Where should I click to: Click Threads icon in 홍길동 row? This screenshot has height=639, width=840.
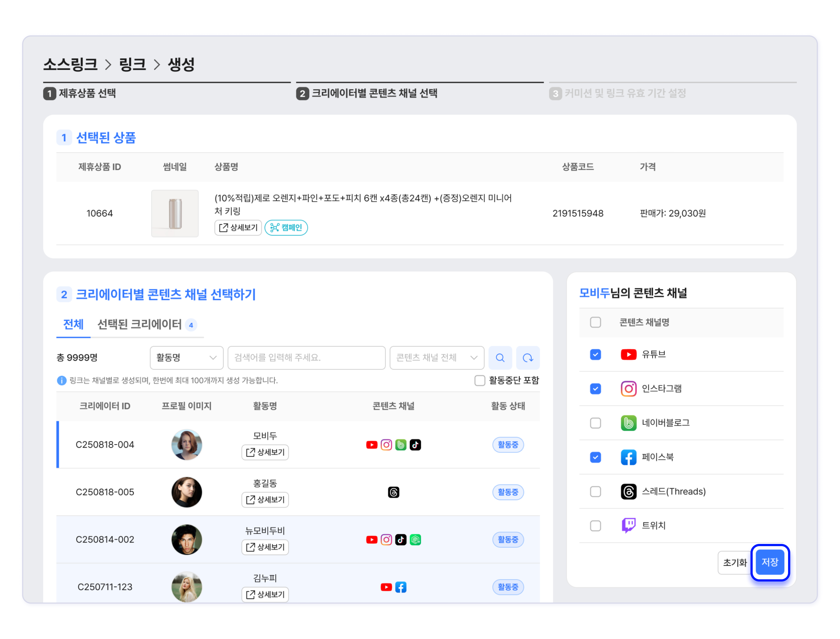(393, 492)
